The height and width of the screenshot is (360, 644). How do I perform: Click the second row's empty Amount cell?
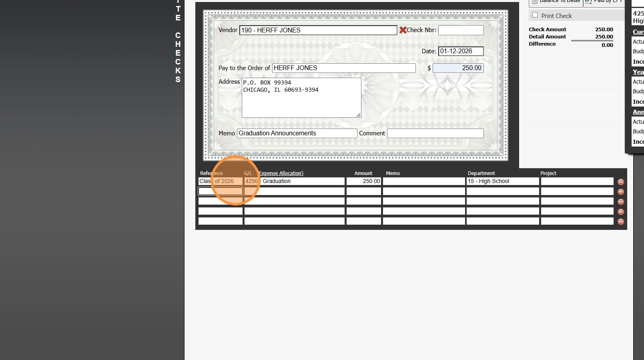click(x=364, y=191)
